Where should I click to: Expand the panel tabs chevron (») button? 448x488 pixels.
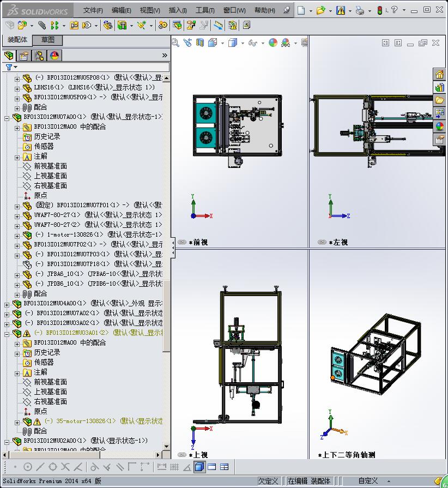pyautogui.click(x=165, y=56)
